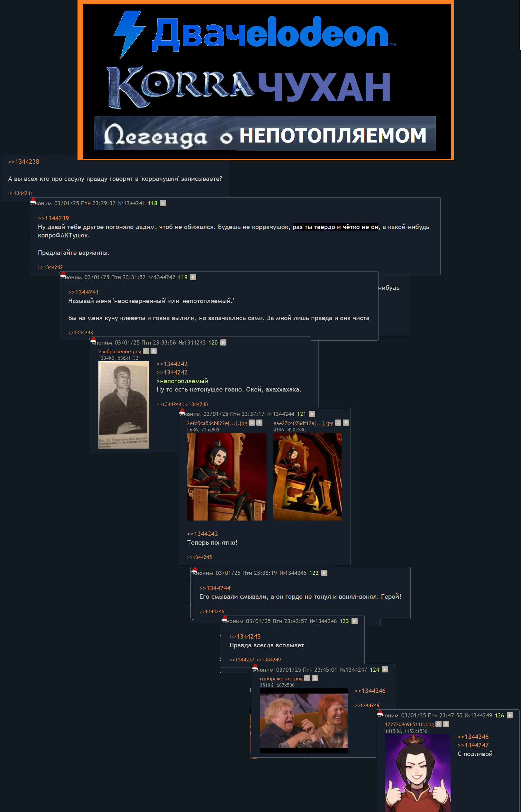Click search icon next to изображение.png 656x1132
Image resolution: width=521 pixels, height=812 pixels.
pyautogui.click(x=146, y=351)
